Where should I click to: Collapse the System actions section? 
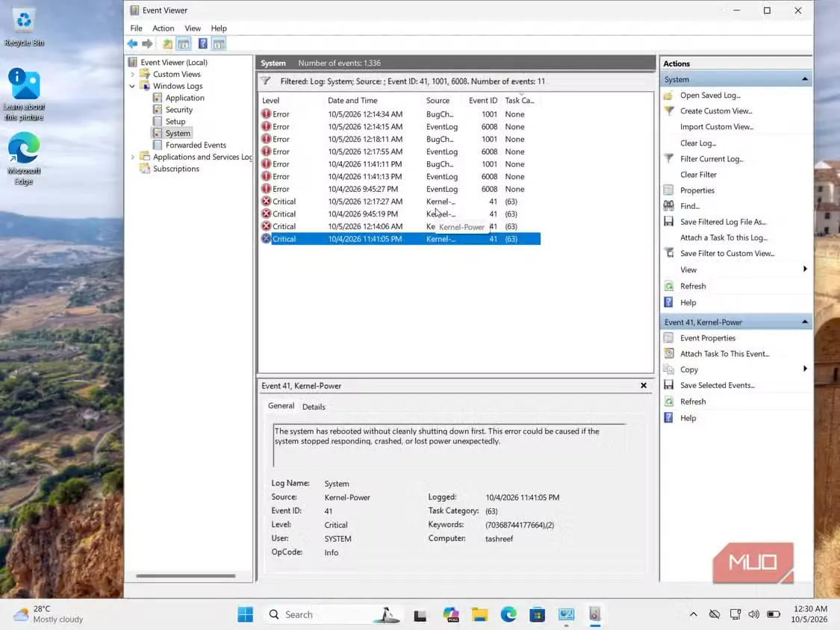click(x=805, y=79)
